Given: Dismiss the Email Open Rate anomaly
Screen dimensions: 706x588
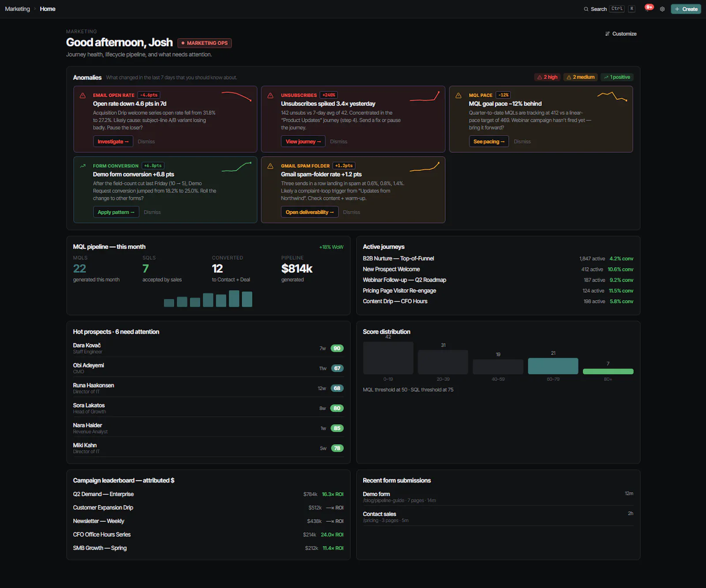Looking at the screenshot, I should pyautogui.click(x=146, y=142).
